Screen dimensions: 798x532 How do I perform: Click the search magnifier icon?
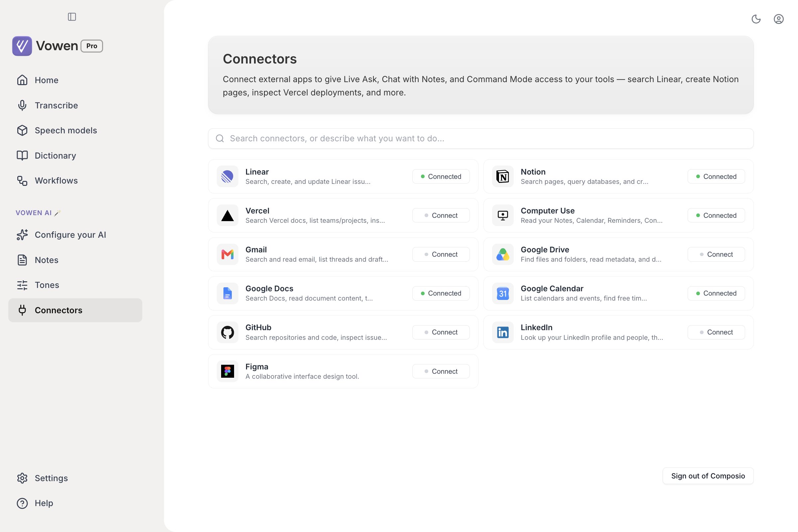point(220,138)
